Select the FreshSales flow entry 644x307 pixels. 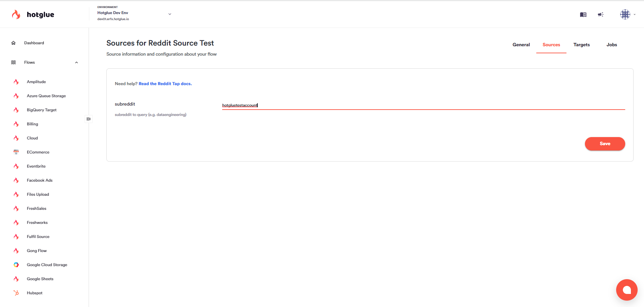pos(37,208)
